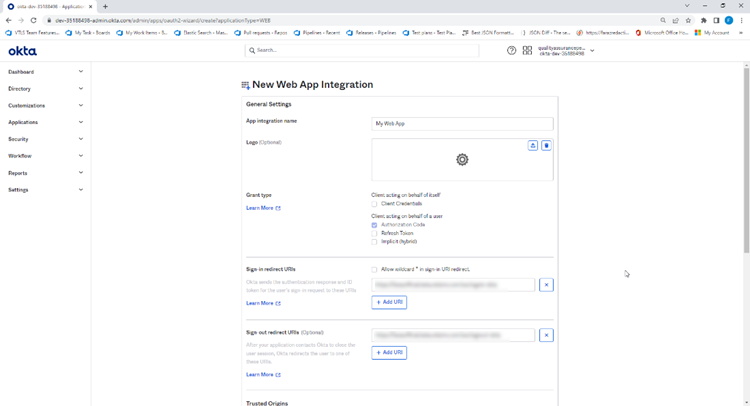Screen dimensions: 750x406
Task: Go back in browser history
Action: pos(9,21)
